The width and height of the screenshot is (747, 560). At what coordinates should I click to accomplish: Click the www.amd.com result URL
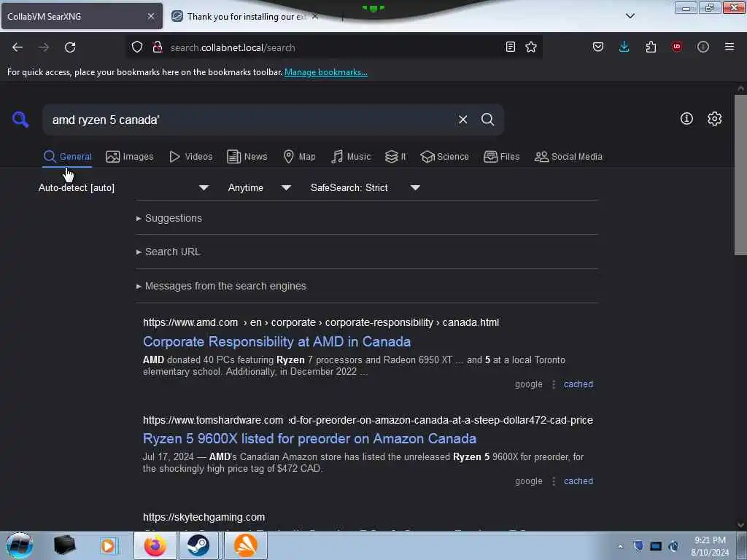(x=321, y=322)
